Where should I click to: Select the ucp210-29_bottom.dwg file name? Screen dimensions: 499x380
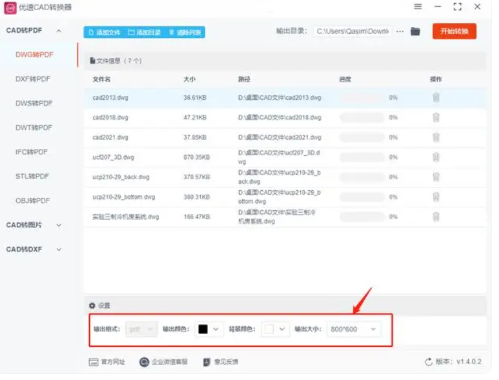click(x=124, y=197)
